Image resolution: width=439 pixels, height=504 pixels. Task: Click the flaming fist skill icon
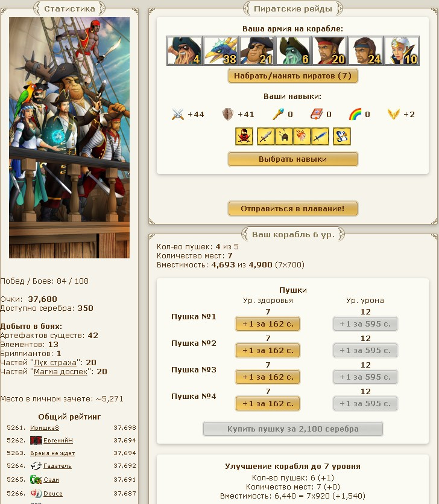coord(302,136)
